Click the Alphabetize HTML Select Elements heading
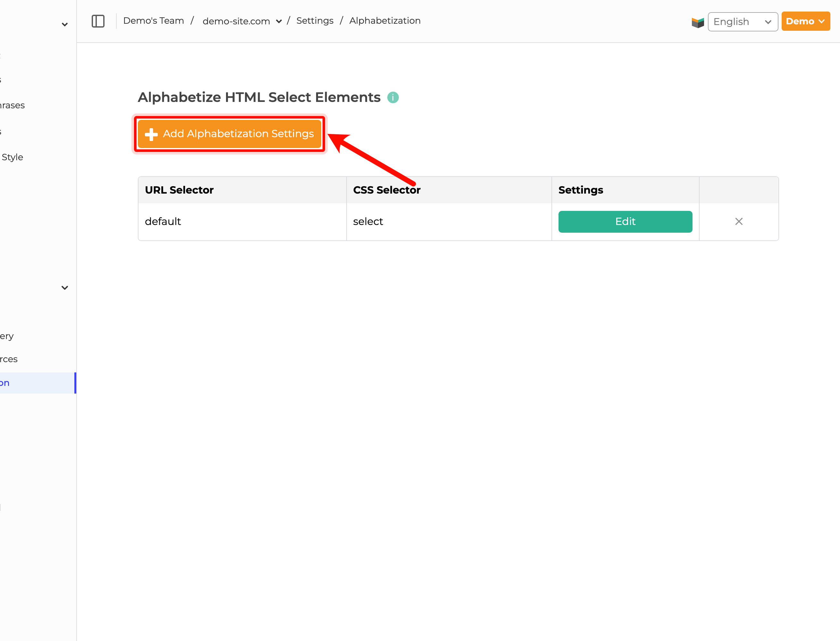 259,98
